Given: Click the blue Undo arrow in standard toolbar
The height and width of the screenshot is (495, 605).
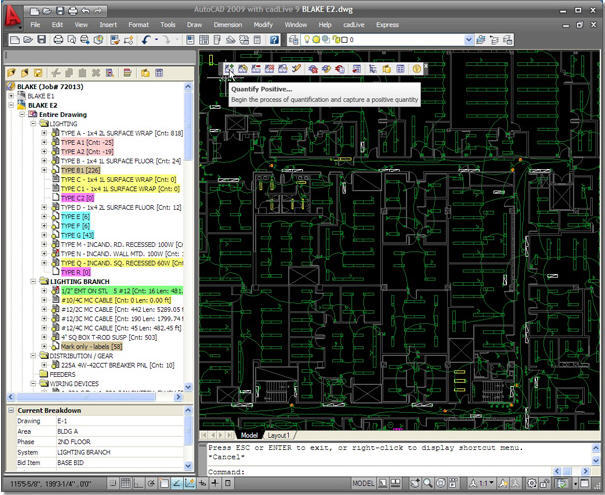Looking at the screenshot, I should [146, 40].
